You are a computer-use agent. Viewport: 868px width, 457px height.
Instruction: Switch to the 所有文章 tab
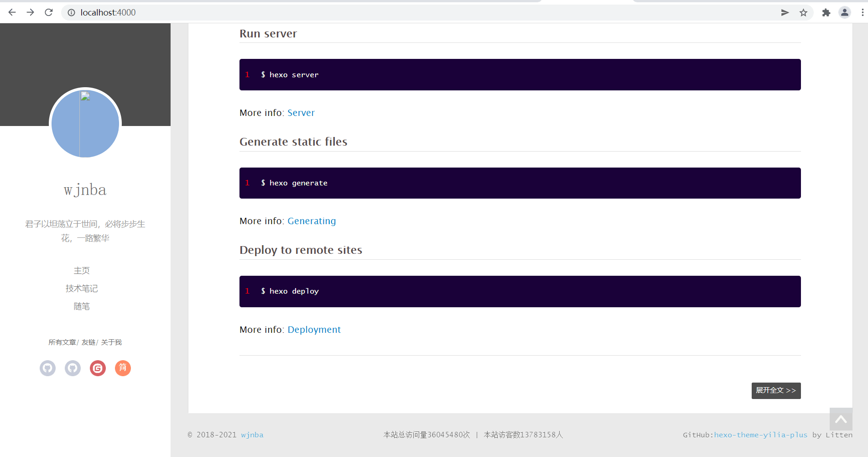[62, 342]
